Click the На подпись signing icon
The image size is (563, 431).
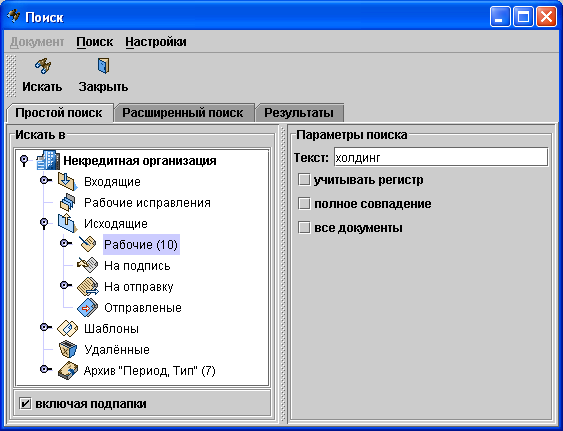pos(87,265)
